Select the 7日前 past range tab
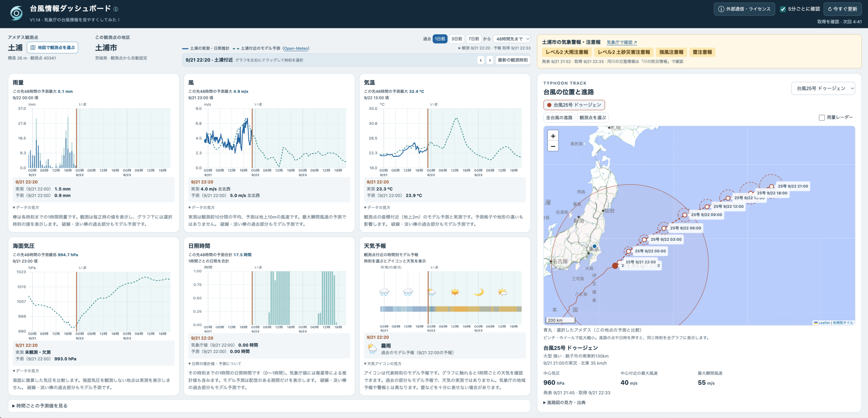The image size is (868, 418). pos(474,39)
